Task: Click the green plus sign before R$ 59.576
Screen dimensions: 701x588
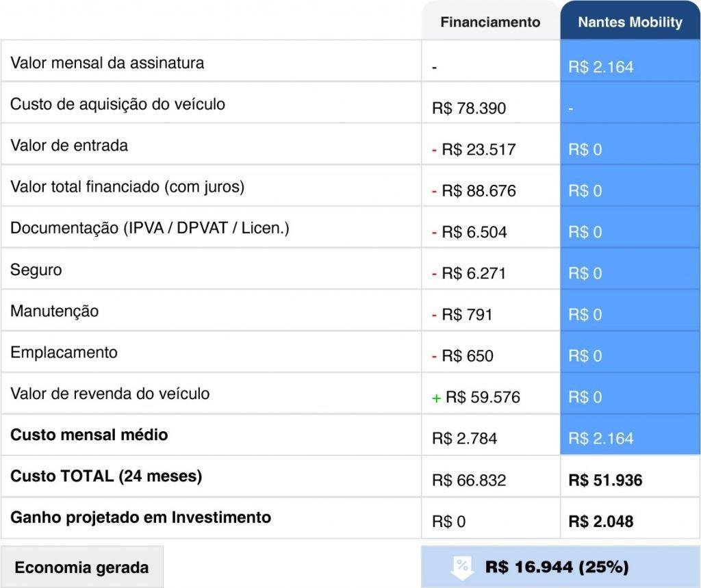Action: pos(436,398)
